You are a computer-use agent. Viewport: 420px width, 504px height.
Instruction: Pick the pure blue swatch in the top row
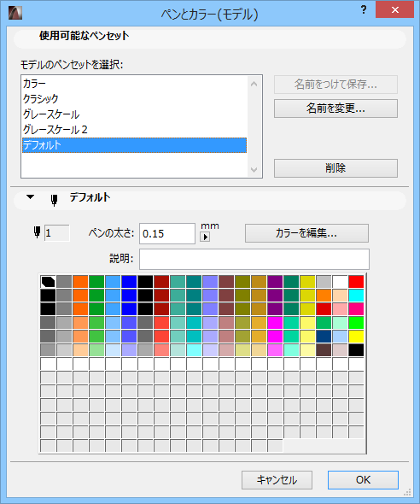coord(129,282)
